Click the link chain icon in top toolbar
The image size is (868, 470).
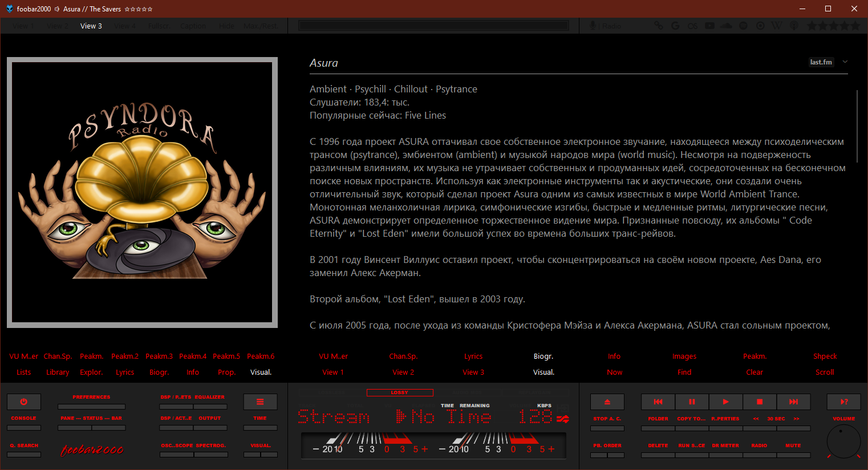coord(659,26)
